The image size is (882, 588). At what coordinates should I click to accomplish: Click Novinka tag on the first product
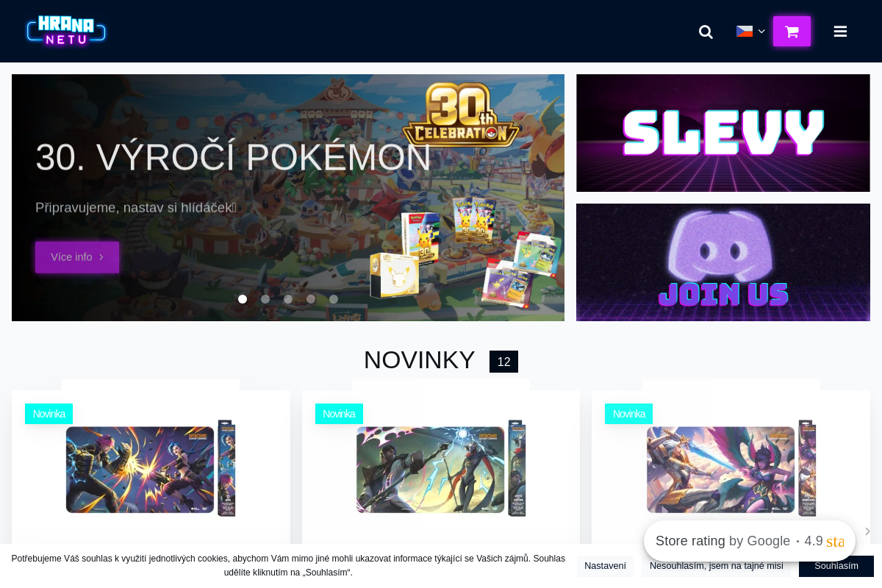point(49,414)
